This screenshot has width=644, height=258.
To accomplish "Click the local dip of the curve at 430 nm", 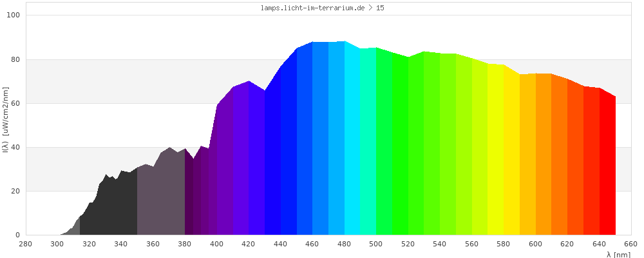I will click(x=265, y=91).
